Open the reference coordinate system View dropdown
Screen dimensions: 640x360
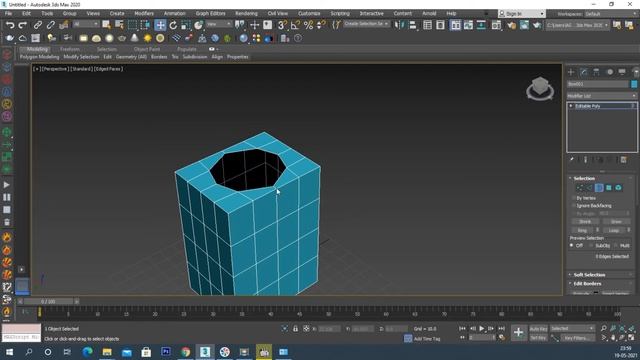click(x=219, y=24)
